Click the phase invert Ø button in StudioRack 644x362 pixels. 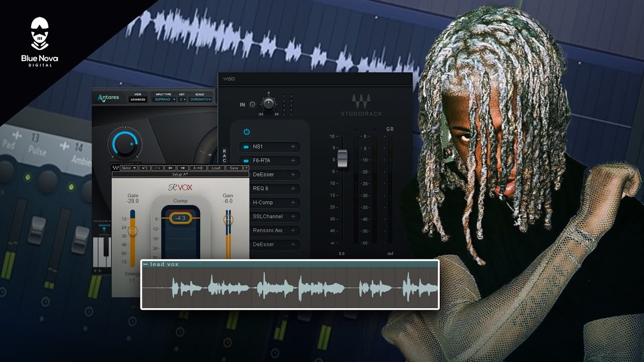tap(252, 105)
